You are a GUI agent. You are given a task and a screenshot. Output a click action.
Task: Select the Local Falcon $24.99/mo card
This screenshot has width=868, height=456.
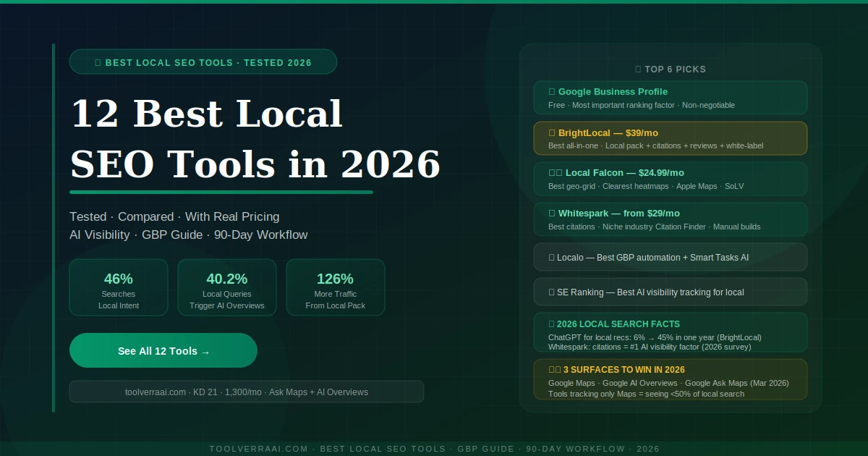[x=671, y=179]
